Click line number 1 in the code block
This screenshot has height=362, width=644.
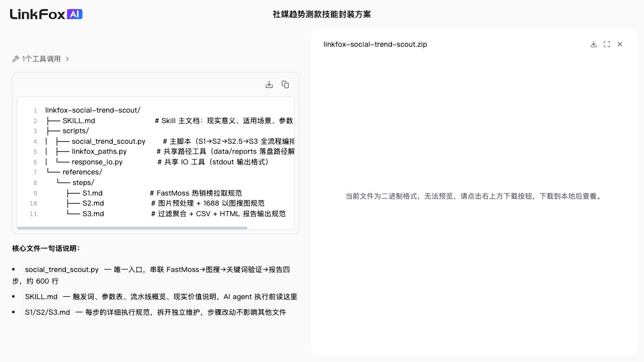point(35,110)
